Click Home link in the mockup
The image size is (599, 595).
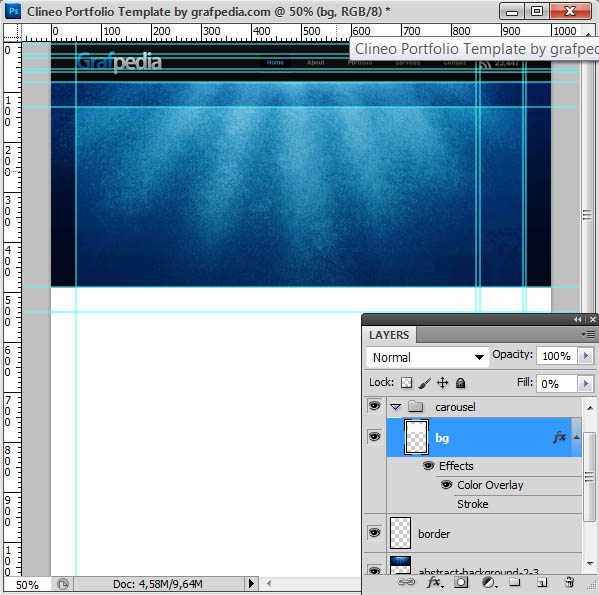(275, 62)
